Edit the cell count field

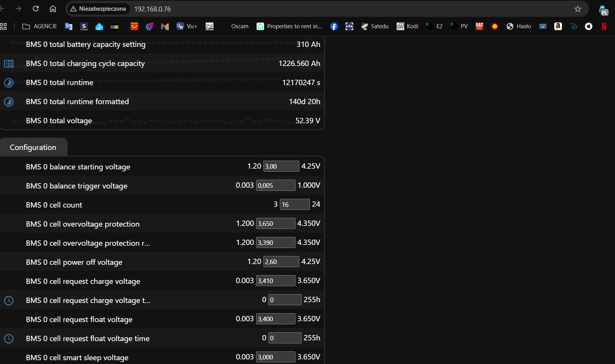coord(295,204)
